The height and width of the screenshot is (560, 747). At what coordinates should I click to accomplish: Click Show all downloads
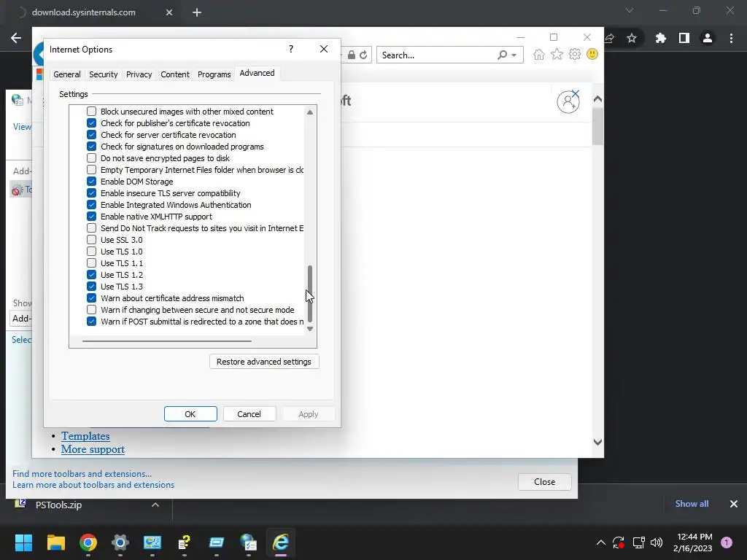692,504
